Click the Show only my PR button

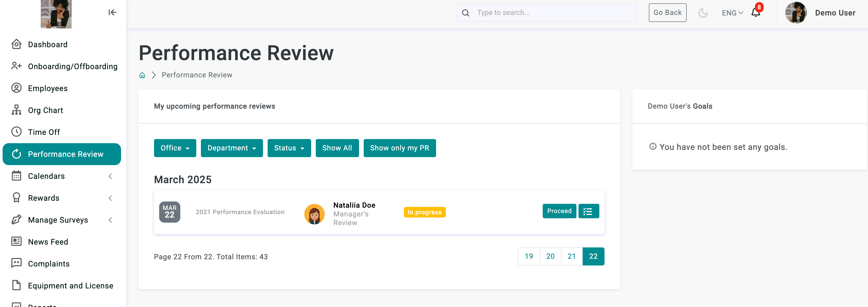pos(399,148)
